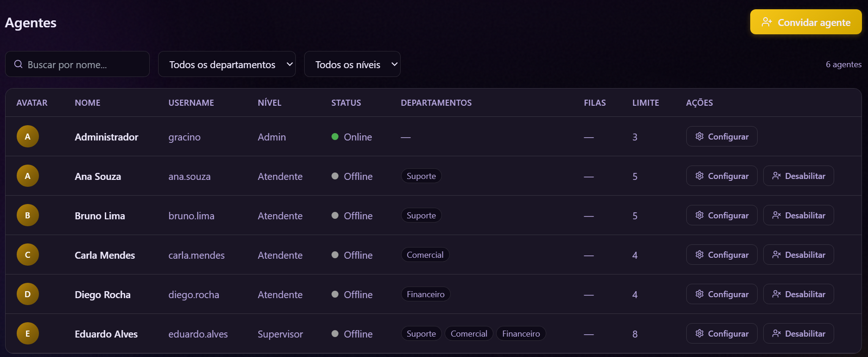Click Eduardo Alves's Comercial tag
The image size is (868, 357).
pos(469,334)
